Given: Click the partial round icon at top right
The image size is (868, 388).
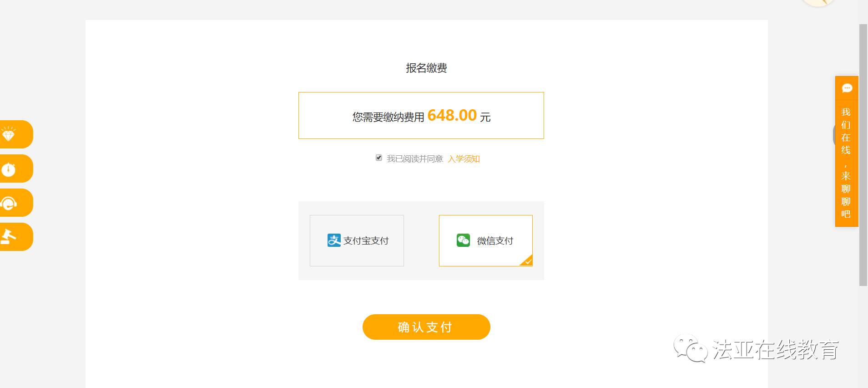Looking at the screenshot, I should tap(819, 2).
